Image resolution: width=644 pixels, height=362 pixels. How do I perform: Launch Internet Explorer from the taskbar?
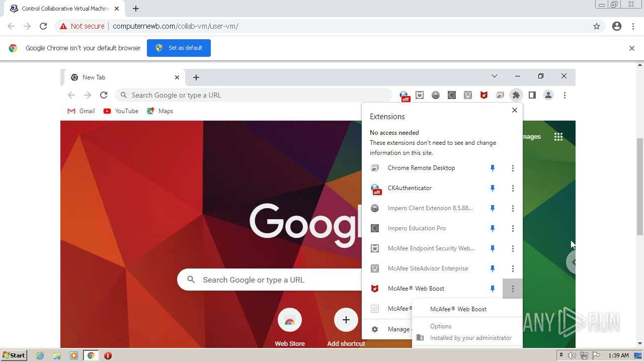tap(40, 355)
